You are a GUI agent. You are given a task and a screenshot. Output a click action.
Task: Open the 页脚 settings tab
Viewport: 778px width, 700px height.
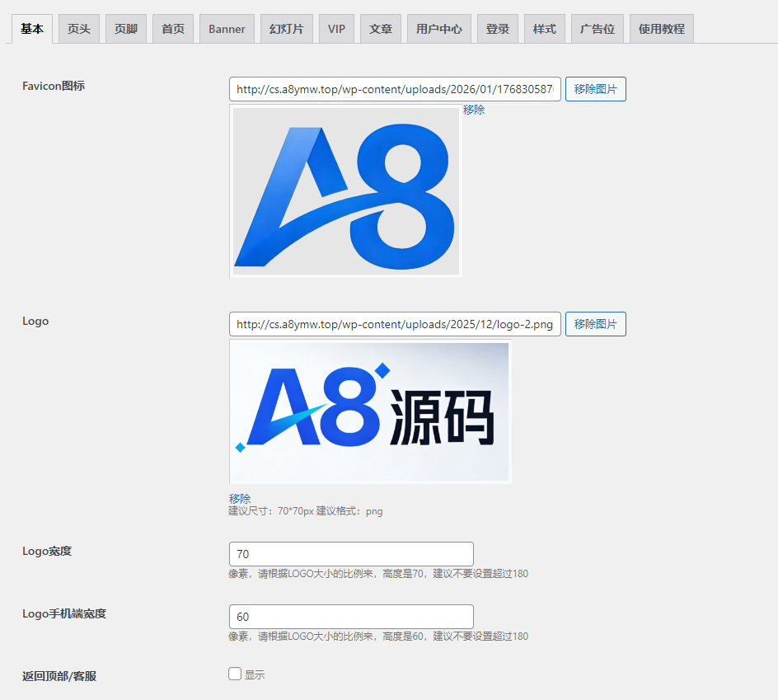[125, 28]
